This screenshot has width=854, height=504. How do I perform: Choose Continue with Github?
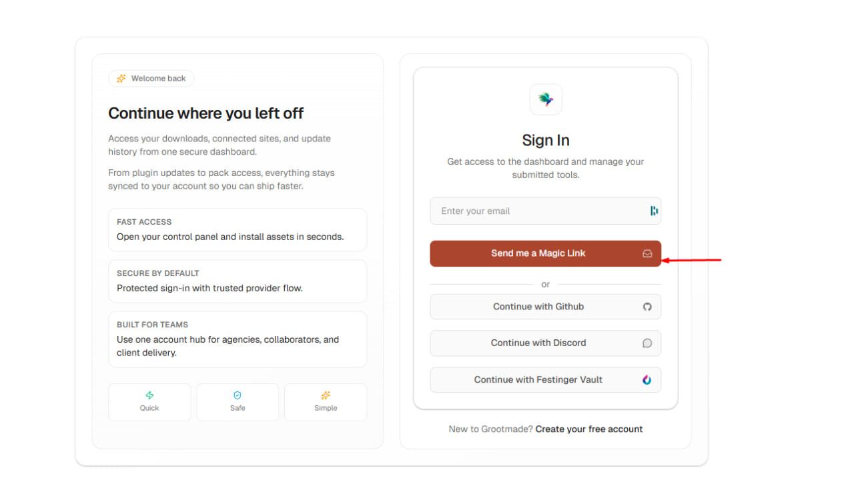point(538,307)
